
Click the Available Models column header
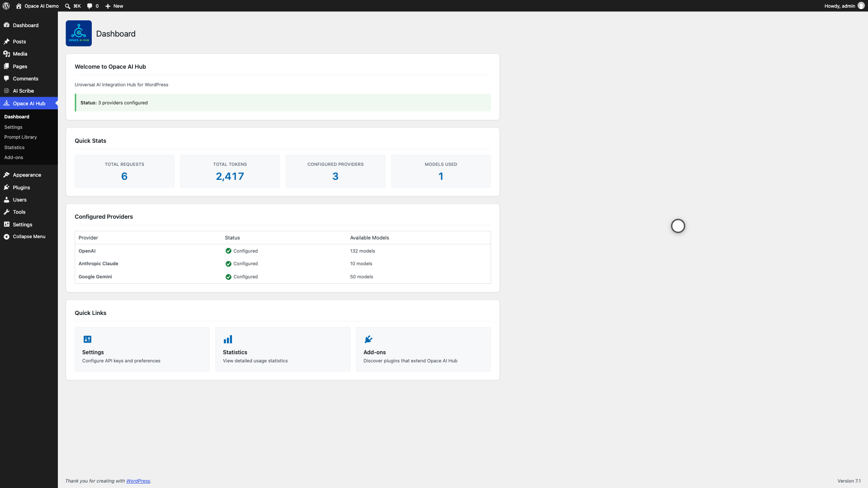click(x=369, y=238)
